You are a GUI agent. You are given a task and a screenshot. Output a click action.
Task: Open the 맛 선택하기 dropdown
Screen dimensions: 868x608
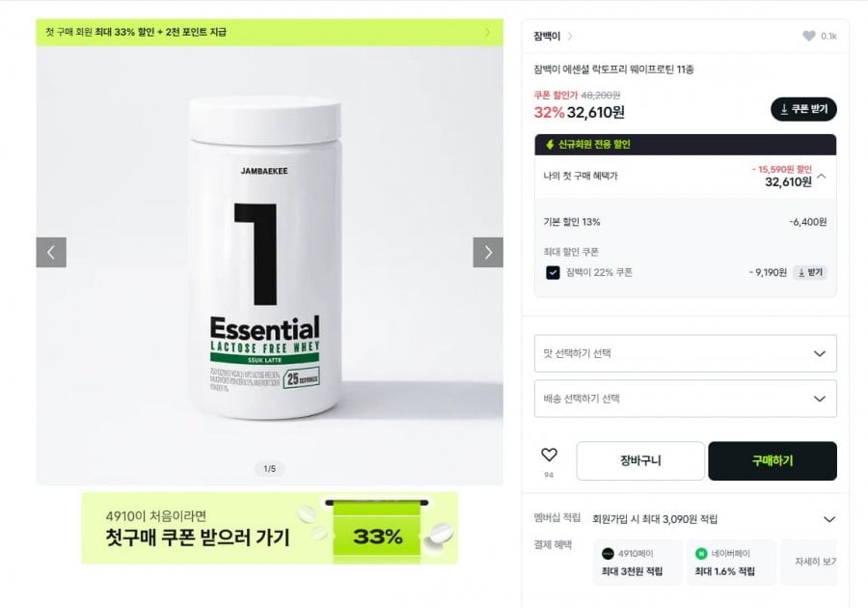pyautogui.click(x=686, y=353)
